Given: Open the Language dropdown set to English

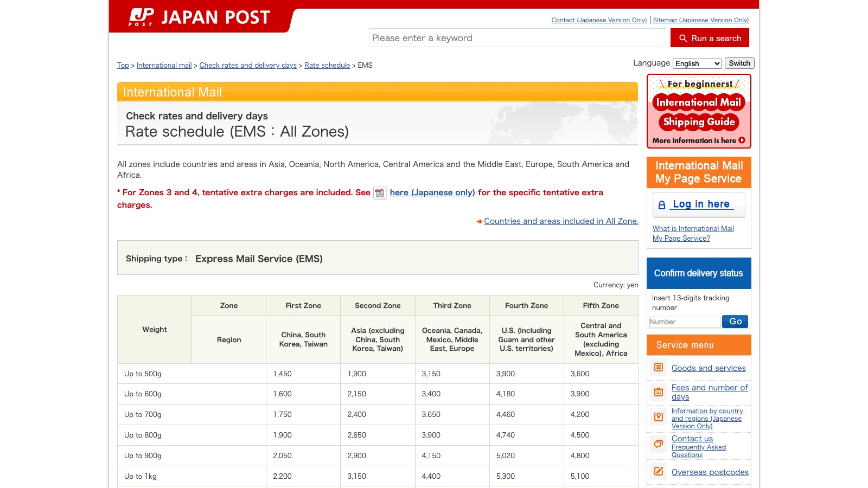Looking at the screenshot, I should 697,63.
